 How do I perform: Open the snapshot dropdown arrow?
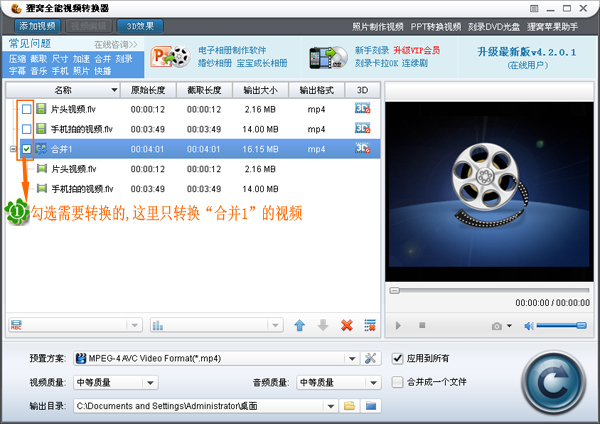pyautogui.click(x=509, y=326)
